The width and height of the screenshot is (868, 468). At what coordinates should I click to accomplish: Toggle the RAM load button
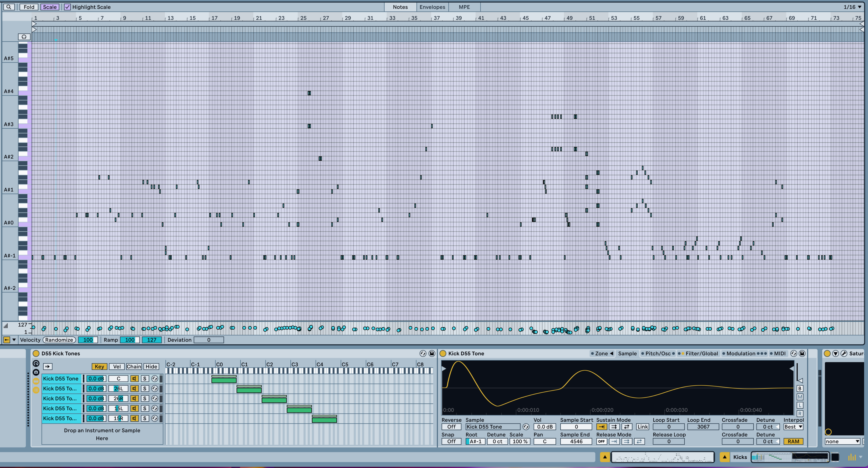tap(793, 442)
